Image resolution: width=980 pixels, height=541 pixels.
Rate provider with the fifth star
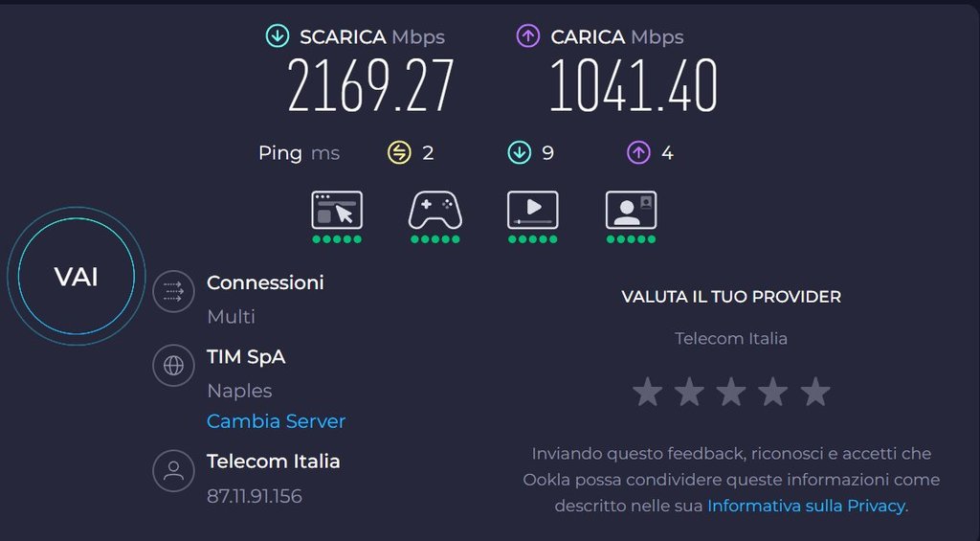815,391
